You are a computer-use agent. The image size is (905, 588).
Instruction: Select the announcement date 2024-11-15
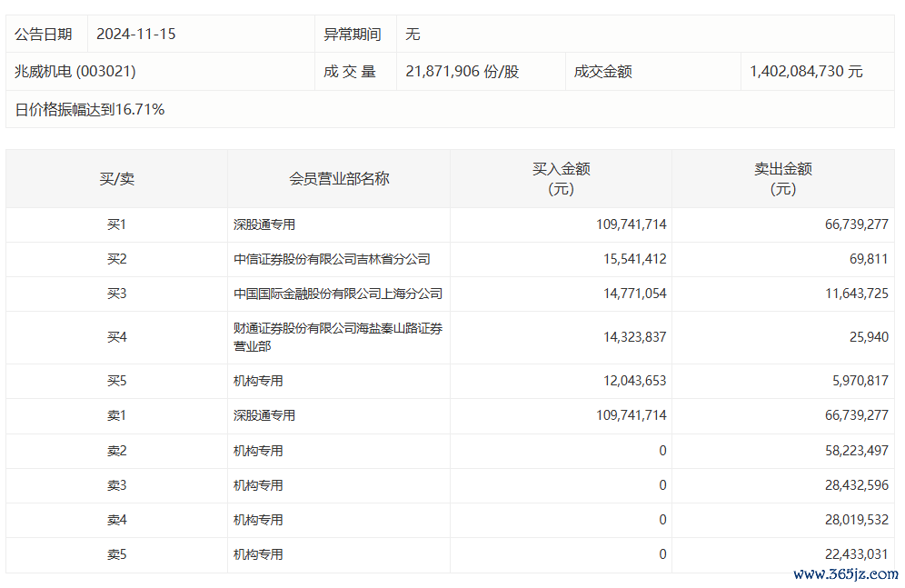135,34
